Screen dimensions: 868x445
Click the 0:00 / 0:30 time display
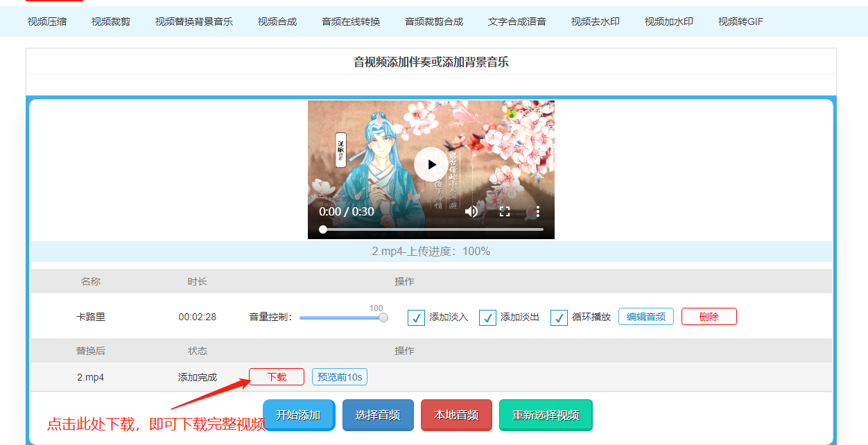(347, 211)
